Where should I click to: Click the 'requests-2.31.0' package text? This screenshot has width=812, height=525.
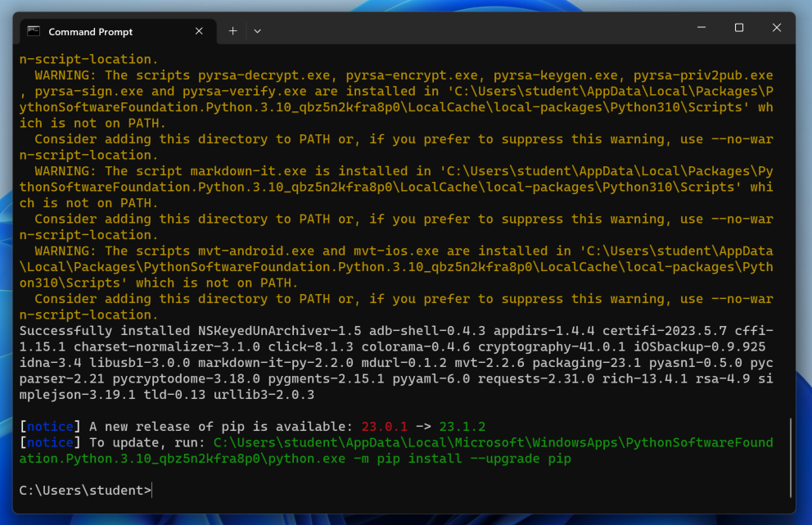tap(536, 379)
